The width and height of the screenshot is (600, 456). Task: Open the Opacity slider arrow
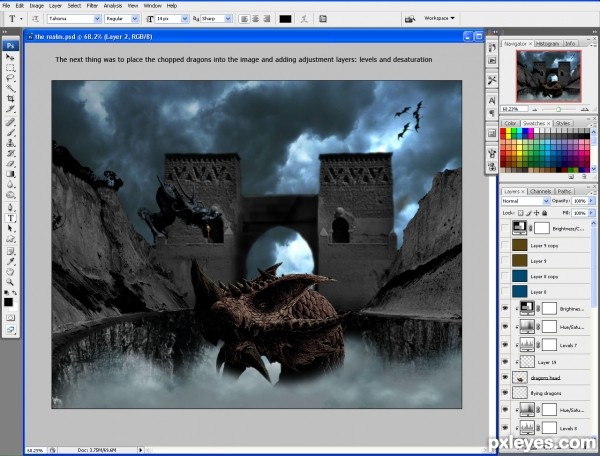pos(592,201)
